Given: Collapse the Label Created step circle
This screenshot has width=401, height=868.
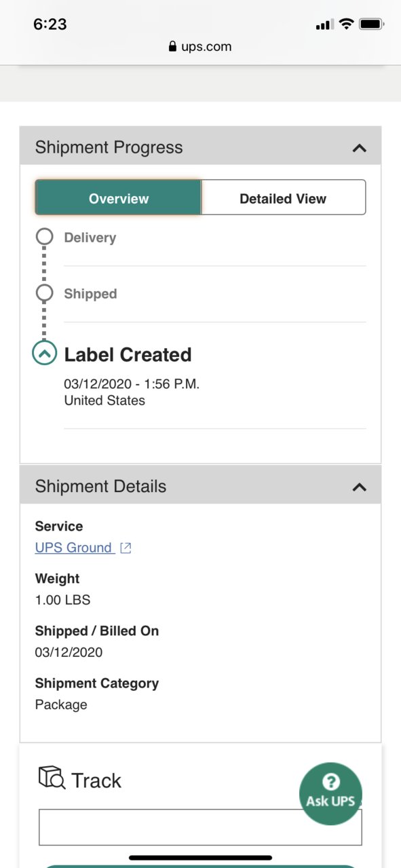Looking at the screenshot, I should pos(45,353).
